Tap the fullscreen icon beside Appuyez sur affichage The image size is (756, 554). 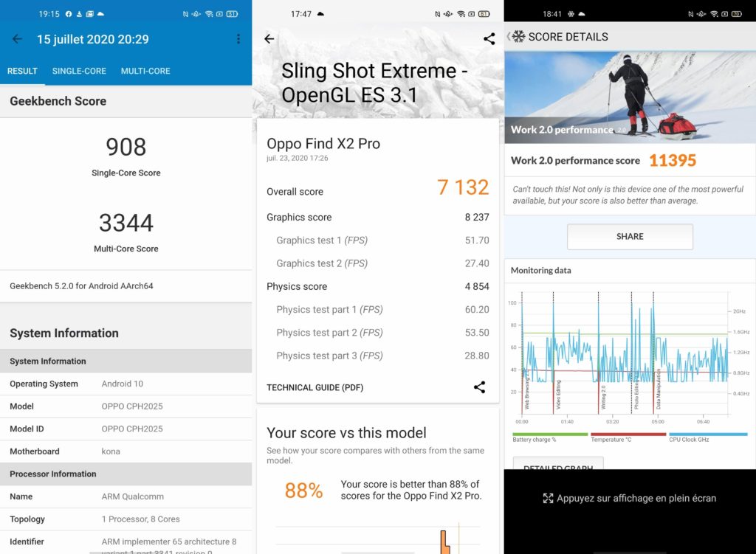tap(549, 498)
